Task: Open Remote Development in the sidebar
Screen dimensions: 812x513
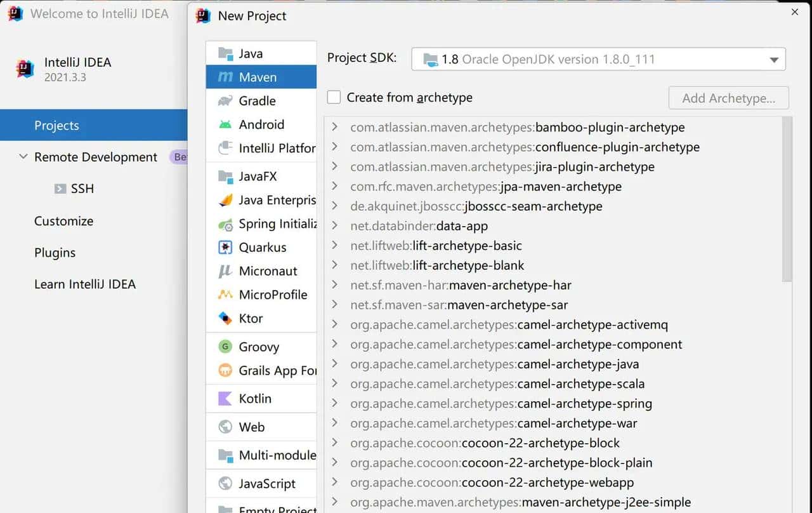Action: click(x=96, y=157)
